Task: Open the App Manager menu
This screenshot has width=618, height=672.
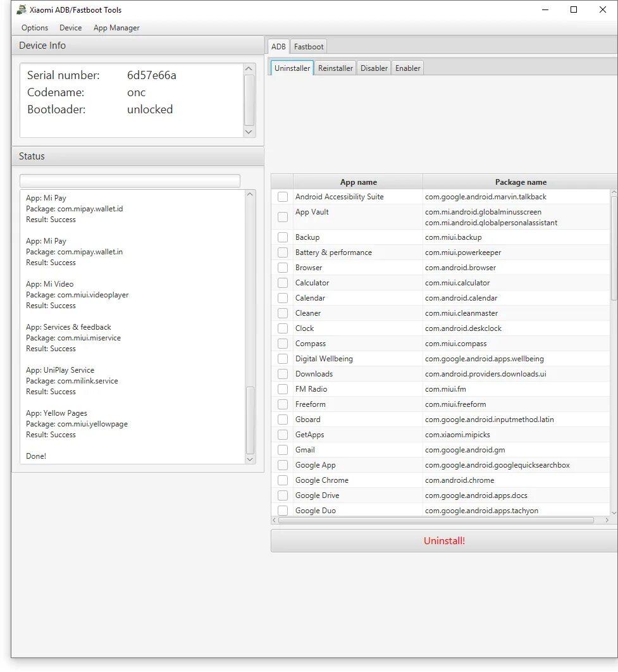Action: click(x=116, y=28)
